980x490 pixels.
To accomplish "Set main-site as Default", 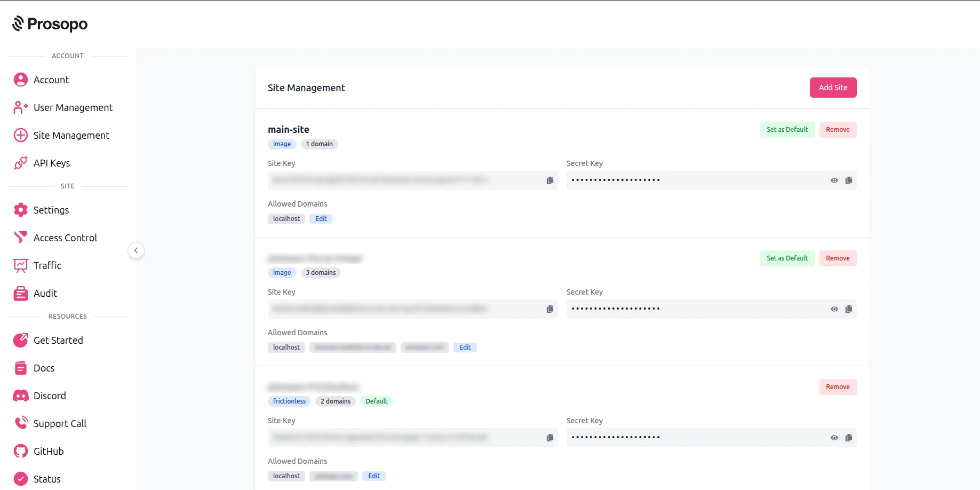I will 787,130.
